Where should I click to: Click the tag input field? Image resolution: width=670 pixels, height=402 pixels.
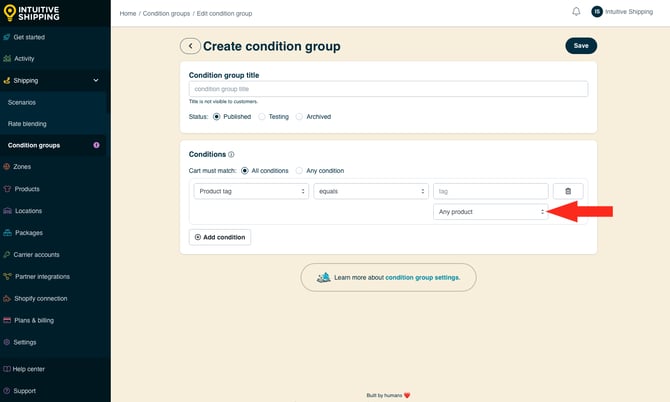pos(491,191)
